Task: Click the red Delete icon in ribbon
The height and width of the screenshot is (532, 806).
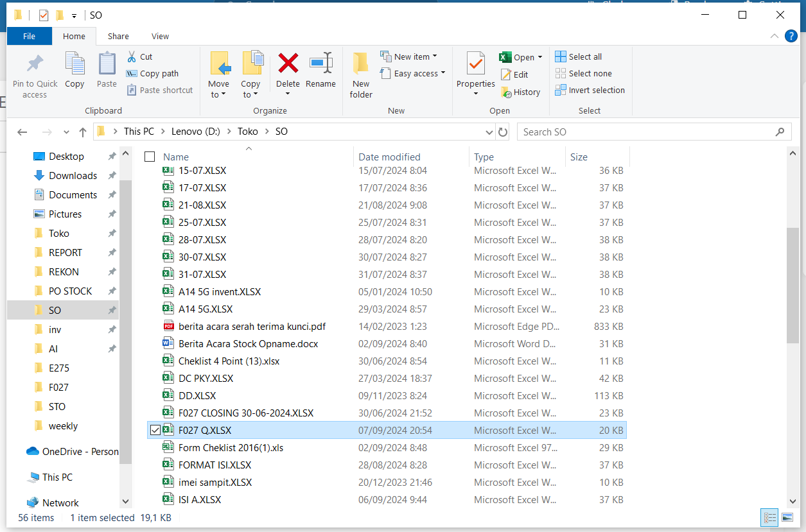Action: point(288,64)
